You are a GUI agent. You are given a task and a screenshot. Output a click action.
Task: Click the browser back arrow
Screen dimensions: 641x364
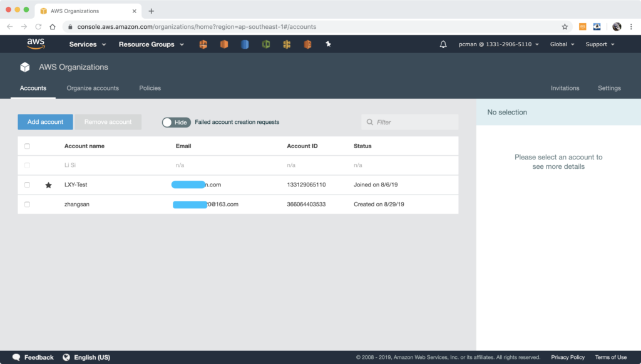coord(10,26)
